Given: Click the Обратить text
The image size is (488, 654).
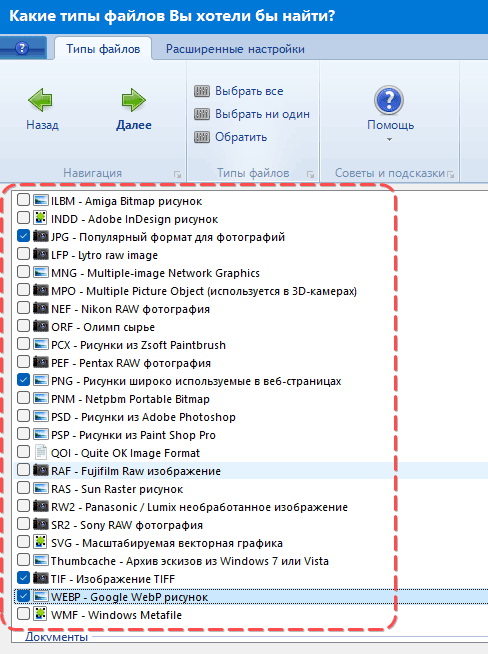Looking at the screenshot, I should click(x=241, y=137).
